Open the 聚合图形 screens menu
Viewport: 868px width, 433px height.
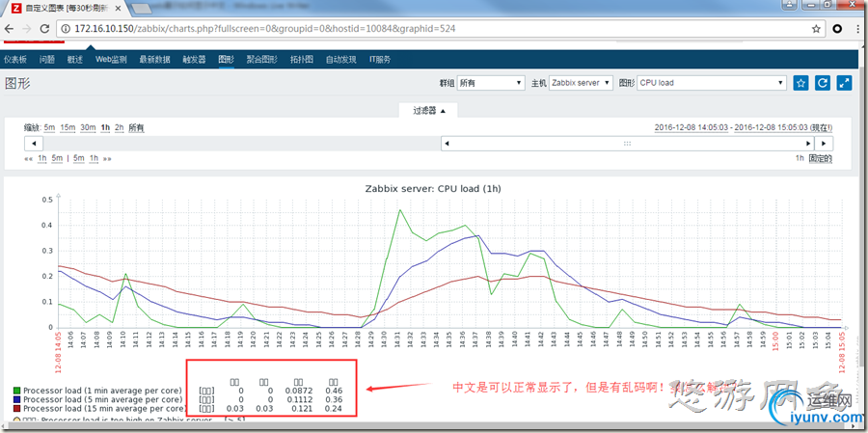click(x=261, y=60)
